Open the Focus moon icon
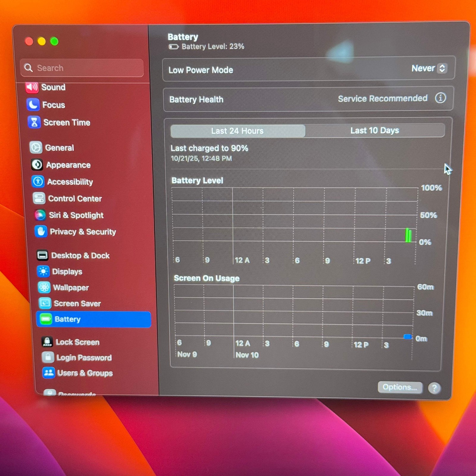The width and height of the screenshot is (476, 476). (x=33, y=105)
